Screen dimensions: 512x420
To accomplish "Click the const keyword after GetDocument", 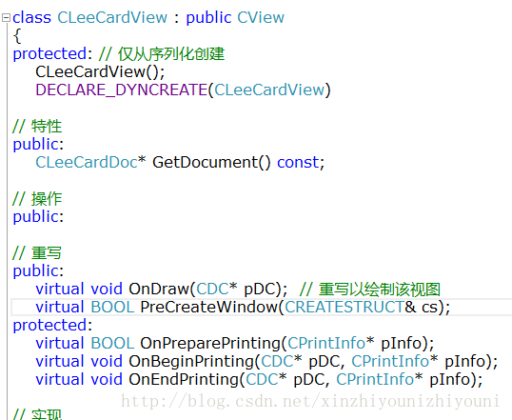I will pyautogui.click(x=298, y=163).
